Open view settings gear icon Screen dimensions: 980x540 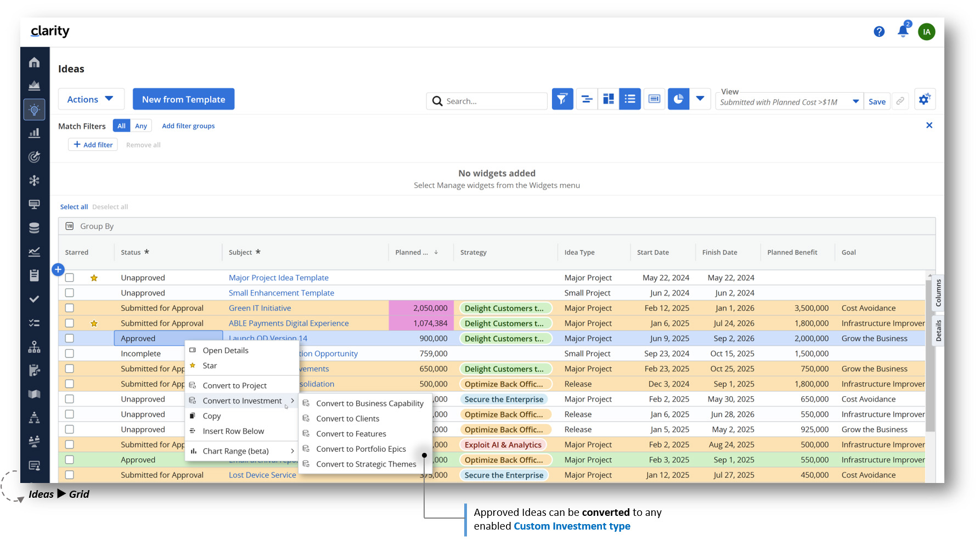click(925, 99)
